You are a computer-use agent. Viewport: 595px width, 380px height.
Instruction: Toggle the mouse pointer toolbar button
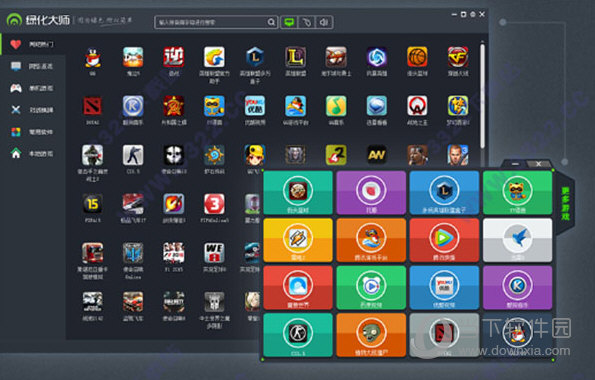pos(307,22)
